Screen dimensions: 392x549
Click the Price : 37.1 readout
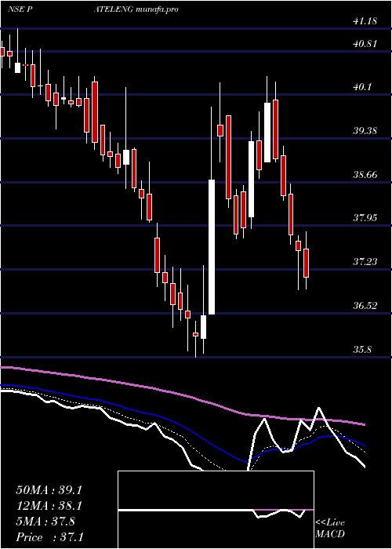49,537
